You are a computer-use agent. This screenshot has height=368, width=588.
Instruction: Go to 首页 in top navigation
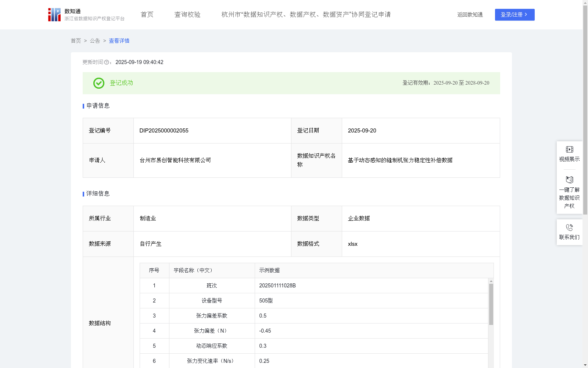[x=147, y=15]
